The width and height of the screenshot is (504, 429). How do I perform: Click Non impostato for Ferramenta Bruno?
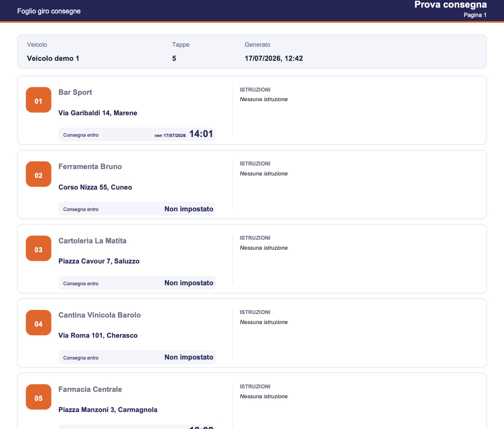click(x=189, y=209)
